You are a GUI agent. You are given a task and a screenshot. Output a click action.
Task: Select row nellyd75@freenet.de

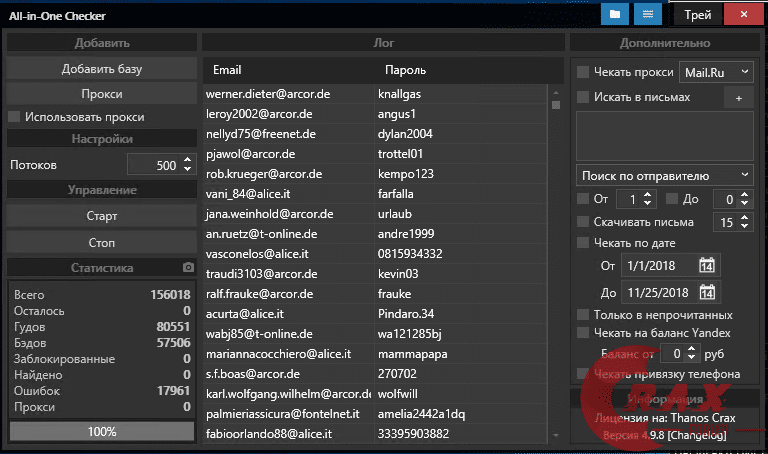click(375, 134)
